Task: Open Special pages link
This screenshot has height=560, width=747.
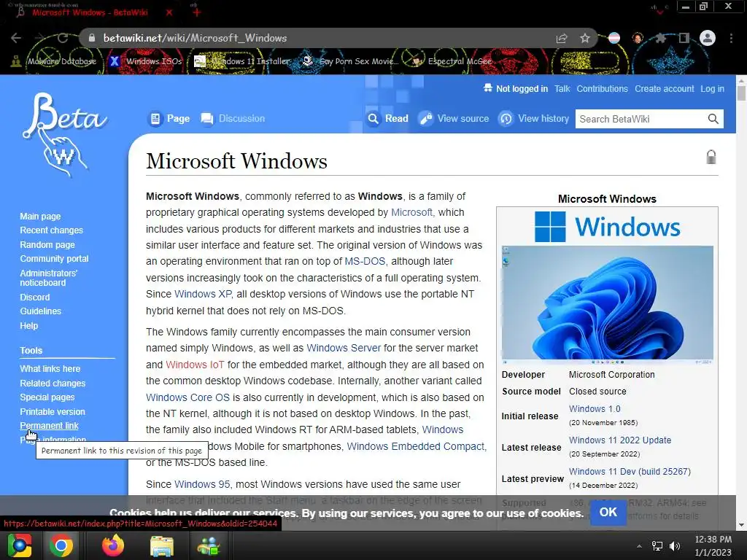Action: click(47, 397)
